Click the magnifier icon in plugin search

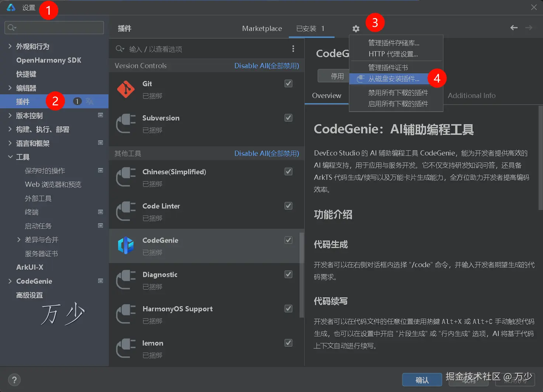pyautogui.click(x=120, y=49)
